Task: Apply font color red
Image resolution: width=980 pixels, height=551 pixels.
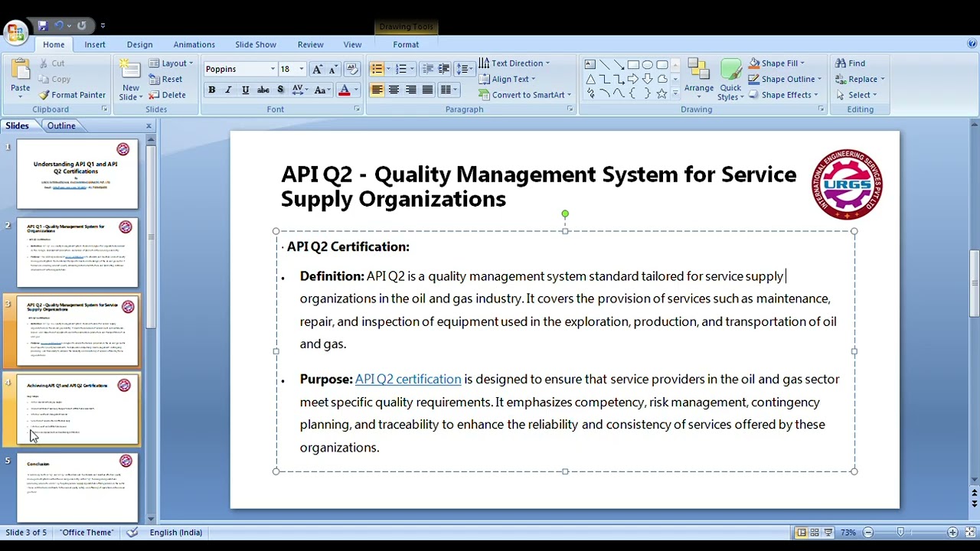Action: click(345, 90)
